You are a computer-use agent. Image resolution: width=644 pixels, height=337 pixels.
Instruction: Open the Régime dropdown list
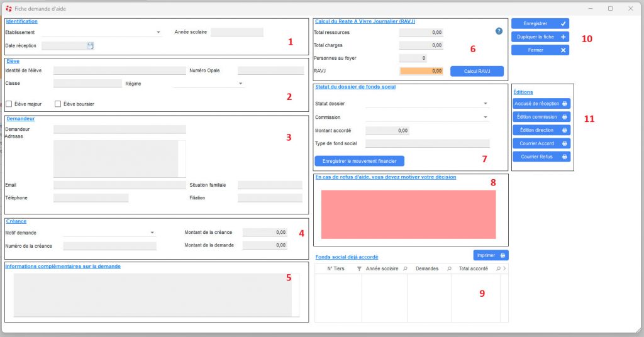(x=240, y=83)
